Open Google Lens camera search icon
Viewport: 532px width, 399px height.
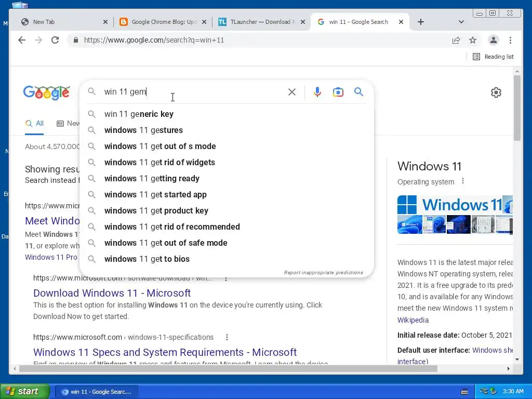(338, 92)
